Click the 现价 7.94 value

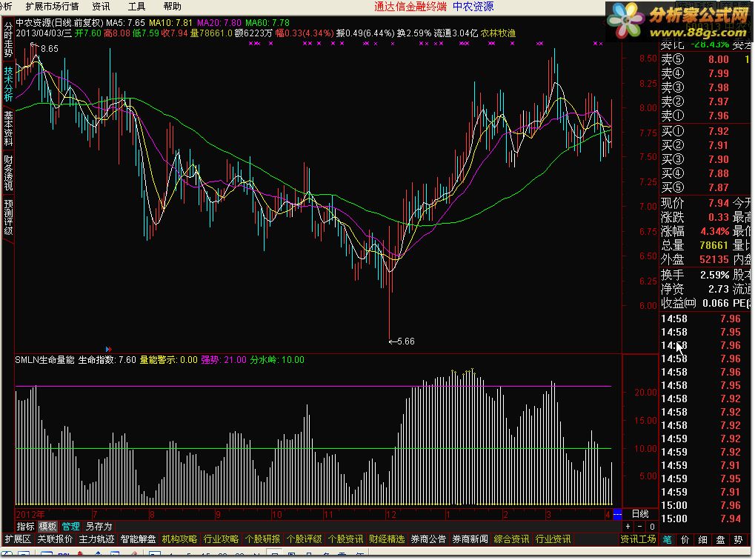[x=719, y=203]
